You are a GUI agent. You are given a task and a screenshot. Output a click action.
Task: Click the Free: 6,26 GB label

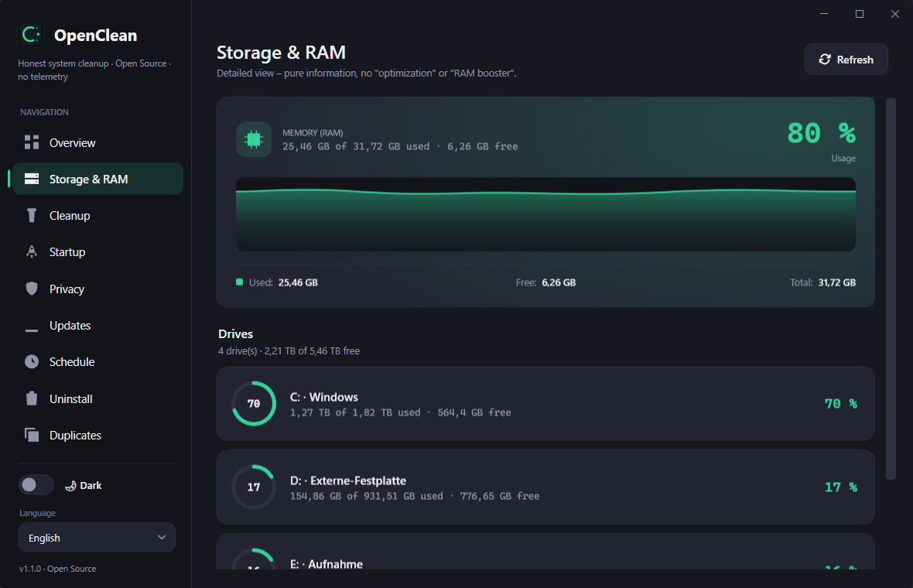coord(545,282)
